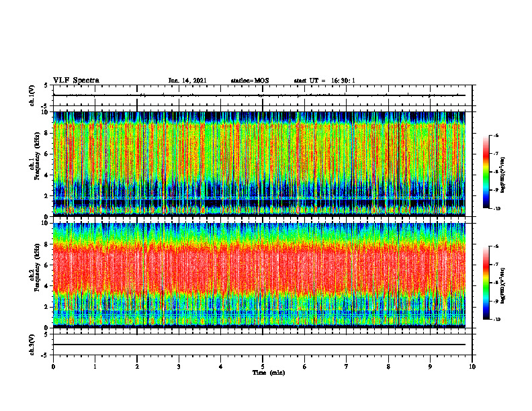Click the time axis tick label '2'
The image size is (532, 411).
click(x=137, y=367)
